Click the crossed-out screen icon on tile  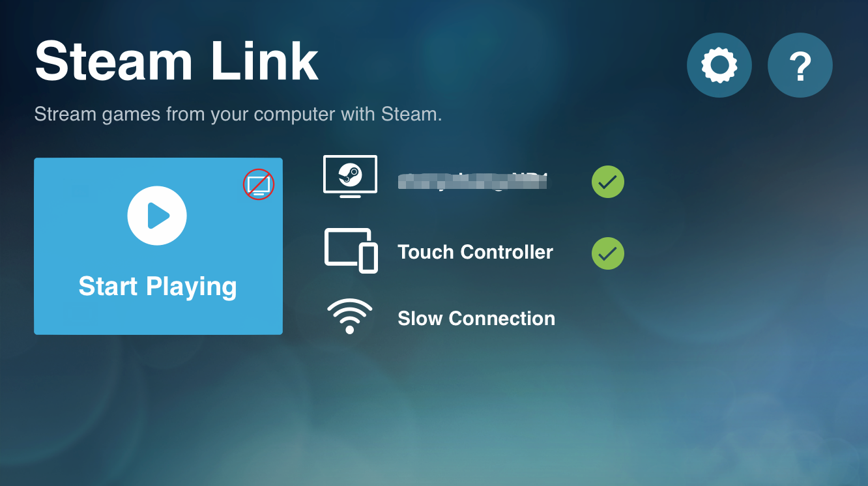tap(259, 184)
